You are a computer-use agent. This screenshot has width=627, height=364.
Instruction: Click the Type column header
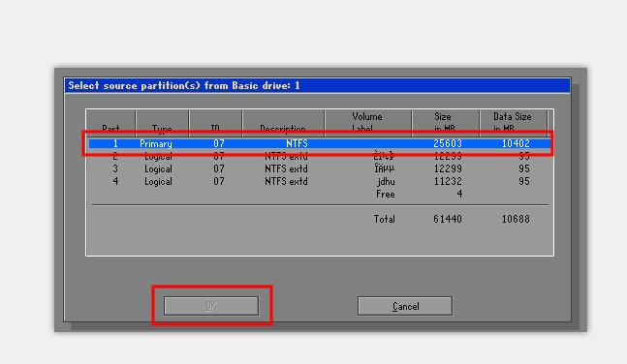coord(162,123)
